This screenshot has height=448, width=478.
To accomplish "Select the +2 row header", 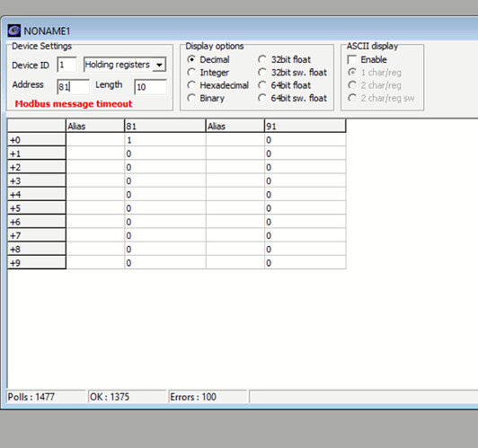I will pos(37,167).
